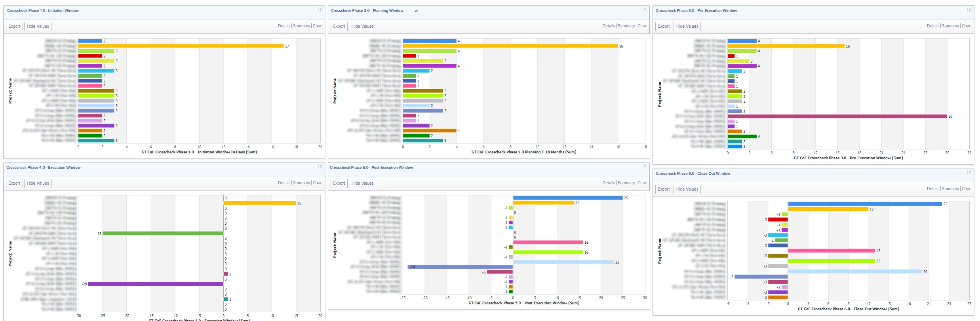Image resolution: width=980 pixels, height=321 pixels.
Task: Open Details view for Phase 1.0 panel
Action: (284, 26)
